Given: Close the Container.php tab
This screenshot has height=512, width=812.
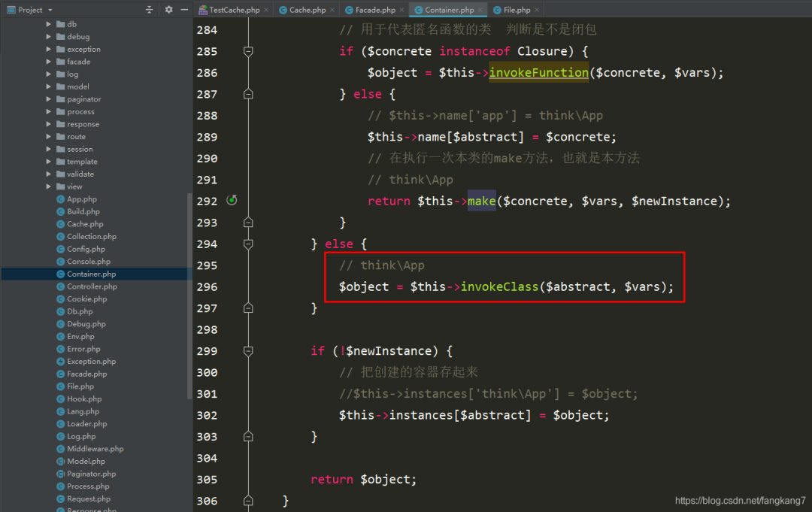Looking at the screenshot, I should pyautogui.click(x=480, y=10).
